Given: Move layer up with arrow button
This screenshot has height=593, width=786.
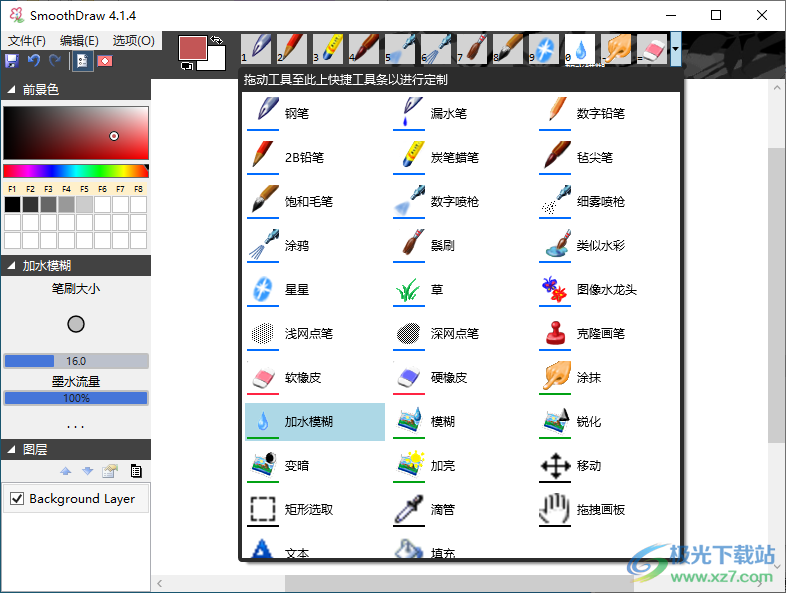Looking at the screenshot, I should coord(66,471).
